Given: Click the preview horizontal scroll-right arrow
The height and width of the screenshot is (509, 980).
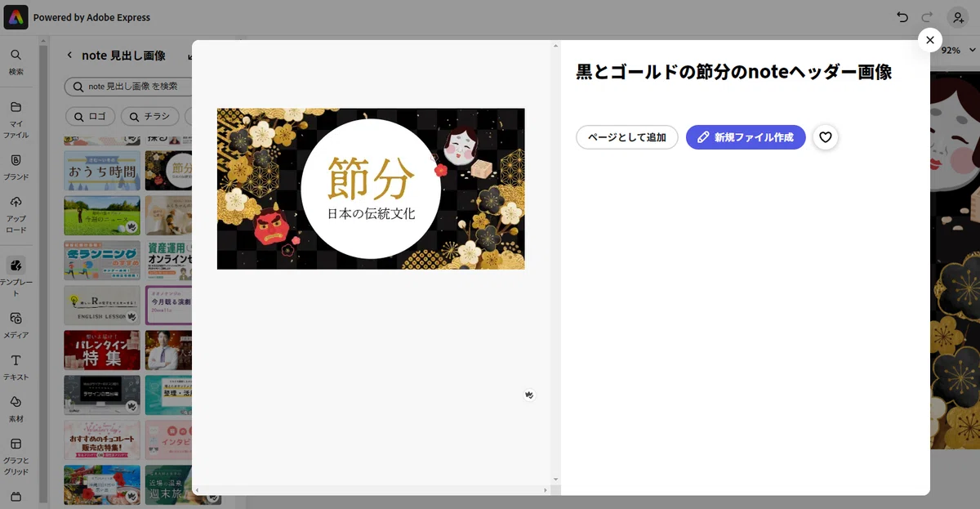Looking at the screenshot, I should [546, 489].
